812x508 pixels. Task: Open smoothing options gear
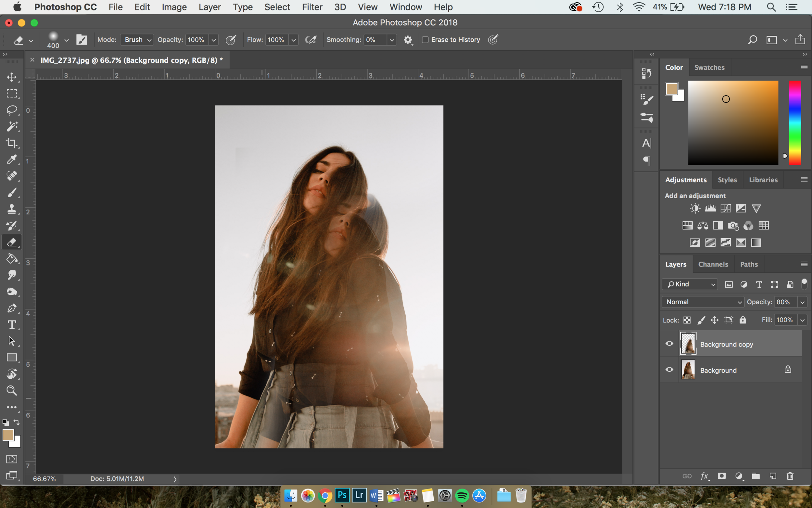pyautogui.click(x=408, y=40)
